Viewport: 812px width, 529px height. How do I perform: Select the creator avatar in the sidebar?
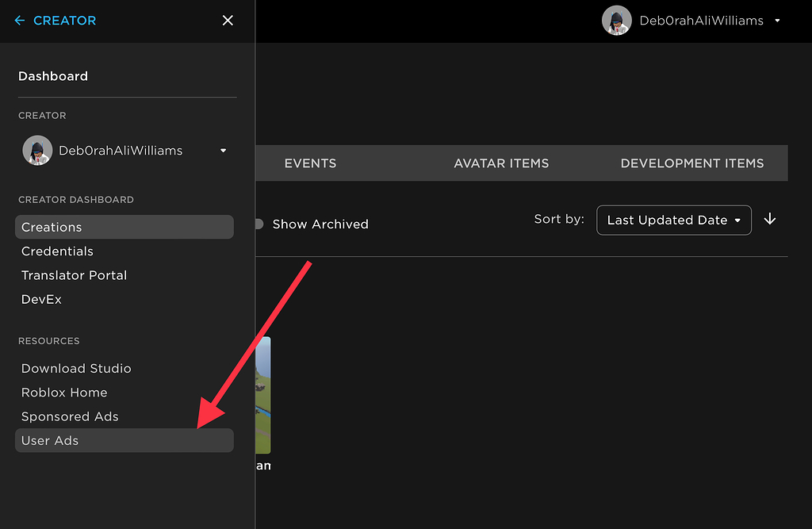coord(37,150)
